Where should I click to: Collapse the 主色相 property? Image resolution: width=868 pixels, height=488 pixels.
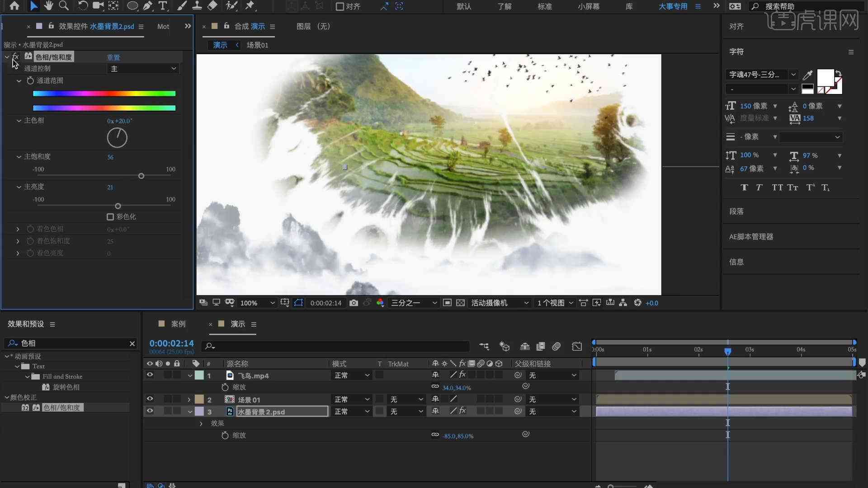coord(19,121)
